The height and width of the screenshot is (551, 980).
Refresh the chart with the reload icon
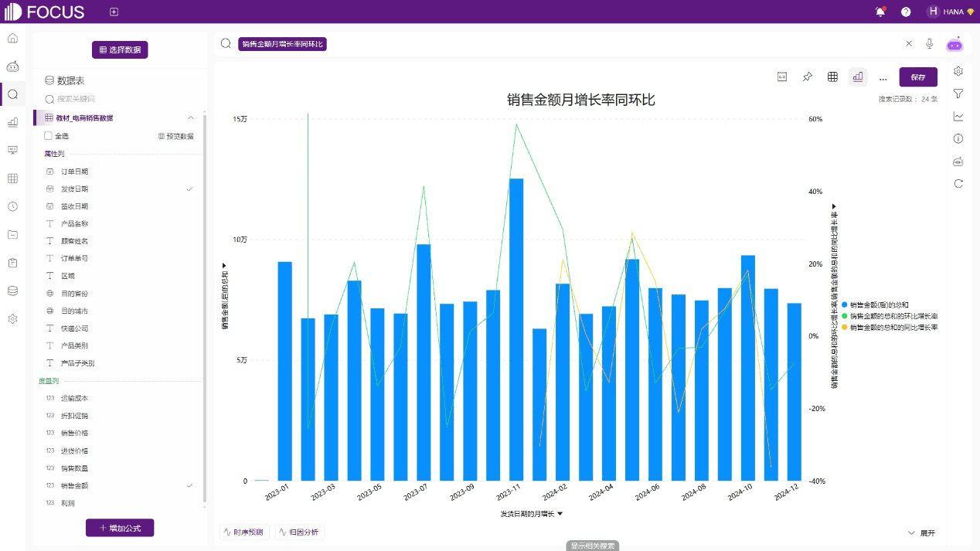tap(958, 184)
